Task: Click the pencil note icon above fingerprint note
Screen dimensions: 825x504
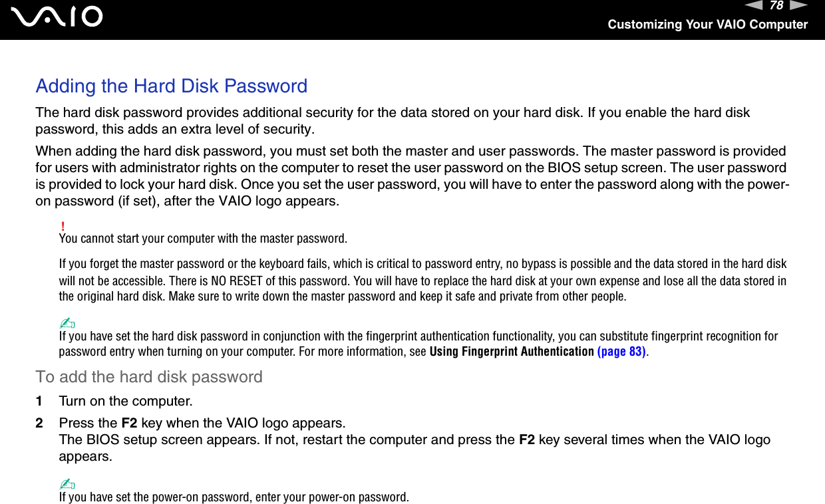Action: (x=67, y=324)
